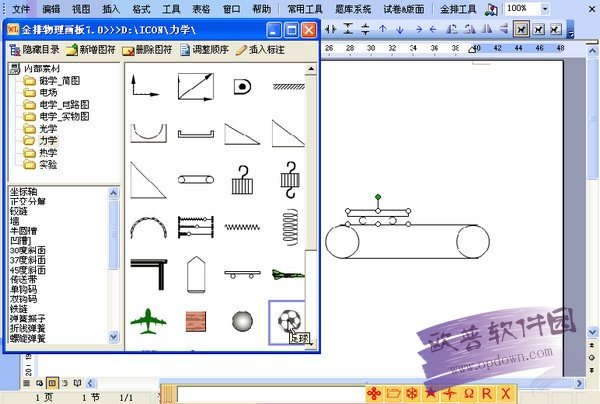Viewport: 600px width, 404px height.
Task: Open the 金排工具 menu
Action: click(x=458, y=9)
